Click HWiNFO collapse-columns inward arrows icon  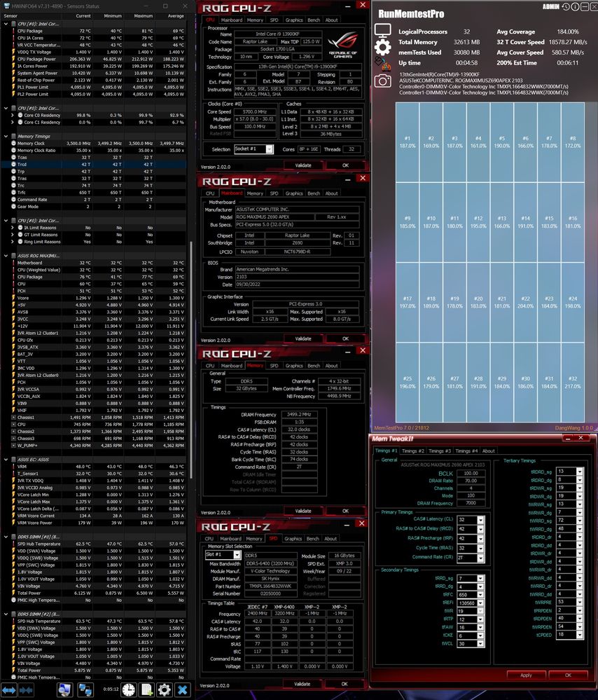click(26, 689)
